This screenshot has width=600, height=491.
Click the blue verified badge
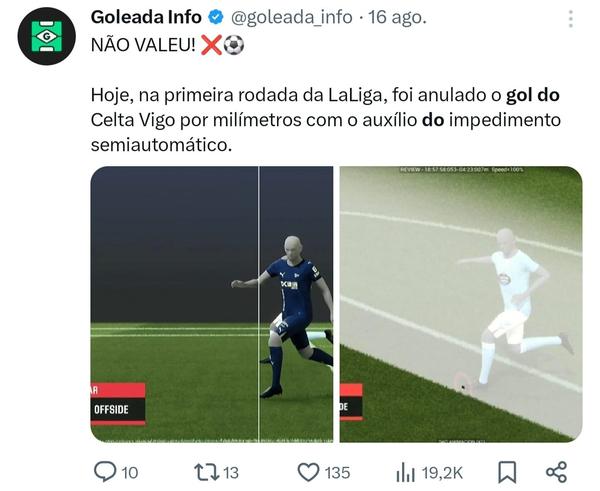pyautogui.click(x=216, y=17)
